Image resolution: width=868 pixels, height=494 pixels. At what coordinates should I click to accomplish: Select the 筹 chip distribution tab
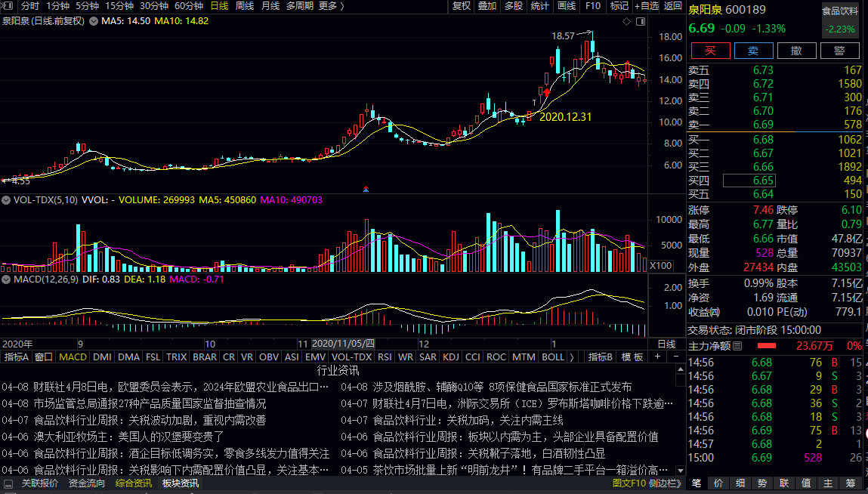click(x=851, y=483)
